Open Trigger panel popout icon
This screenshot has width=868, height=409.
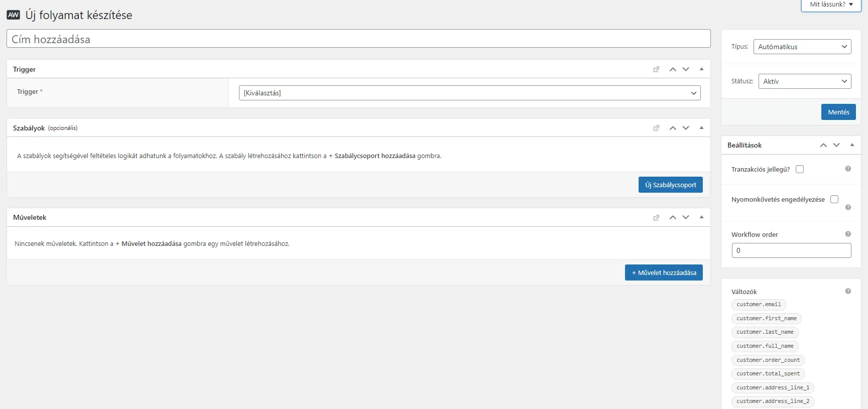click(656, 69)
